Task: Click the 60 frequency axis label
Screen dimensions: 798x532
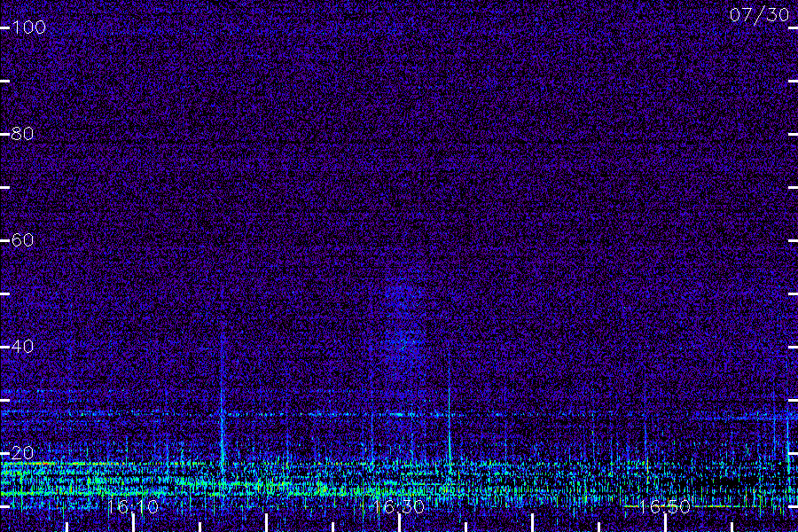Action: coord(22,239)
